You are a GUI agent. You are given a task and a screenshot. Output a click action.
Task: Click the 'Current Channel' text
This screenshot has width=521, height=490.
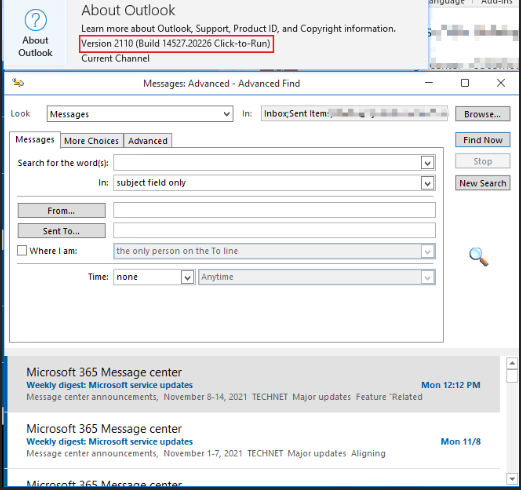click(115, 59)
